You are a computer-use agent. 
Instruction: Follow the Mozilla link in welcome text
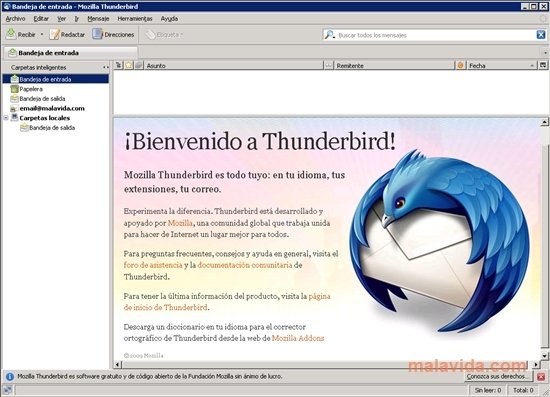[180, 223]
